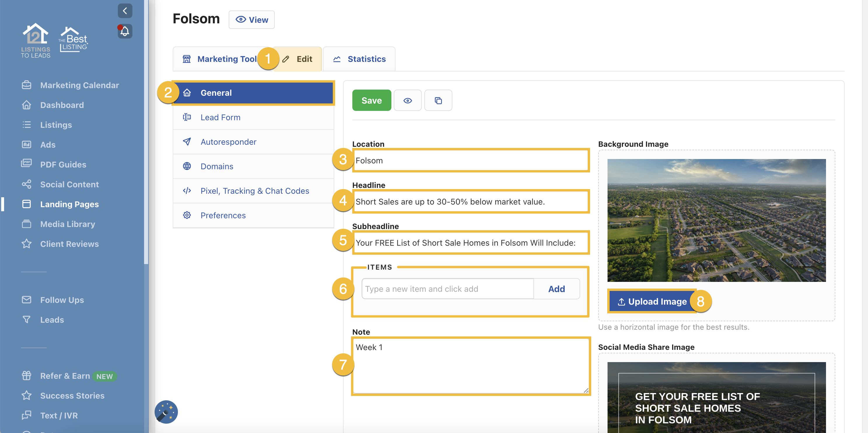Switch to the Statistics tab
The width and height of the screenshot is (868, 433).
tap(359, 59)
